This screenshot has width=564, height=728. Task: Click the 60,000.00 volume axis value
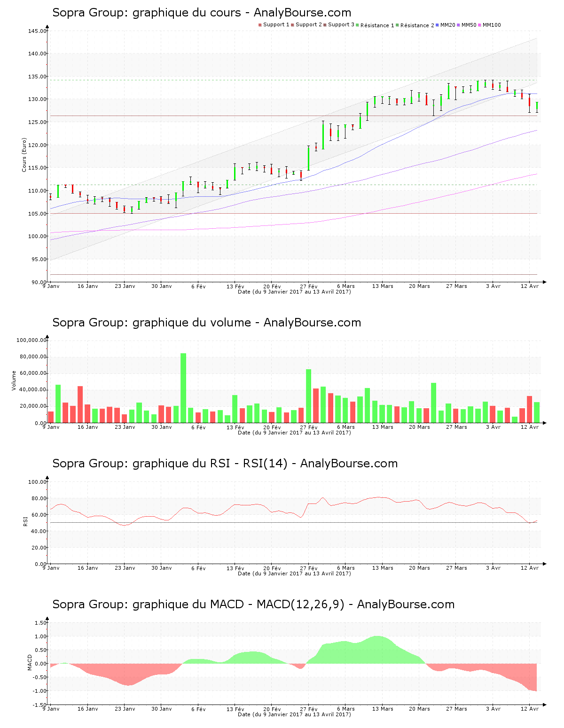(x=32, y=373)
